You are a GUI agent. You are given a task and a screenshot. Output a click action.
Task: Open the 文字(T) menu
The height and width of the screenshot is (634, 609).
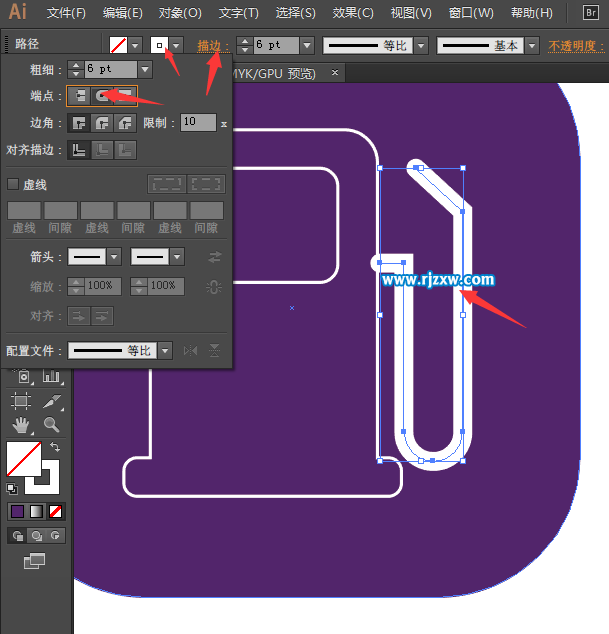239,13
